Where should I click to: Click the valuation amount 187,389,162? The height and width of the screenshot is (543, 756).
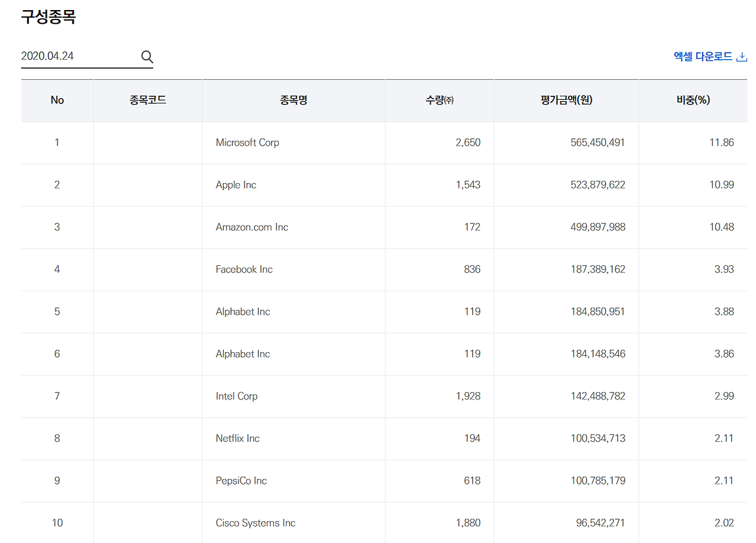tap(598, 269)
